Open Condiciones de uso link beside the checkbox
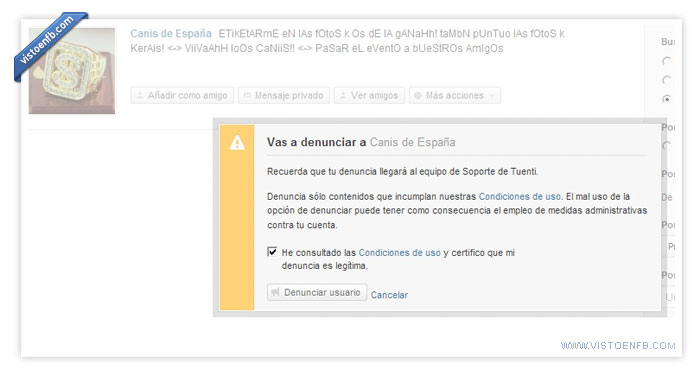This screenshot has height=380, width=700. 400,253
